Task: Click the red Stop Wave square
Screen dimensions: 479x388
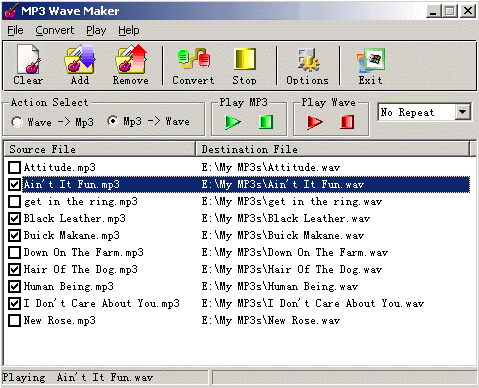Action: coord(347,122)
